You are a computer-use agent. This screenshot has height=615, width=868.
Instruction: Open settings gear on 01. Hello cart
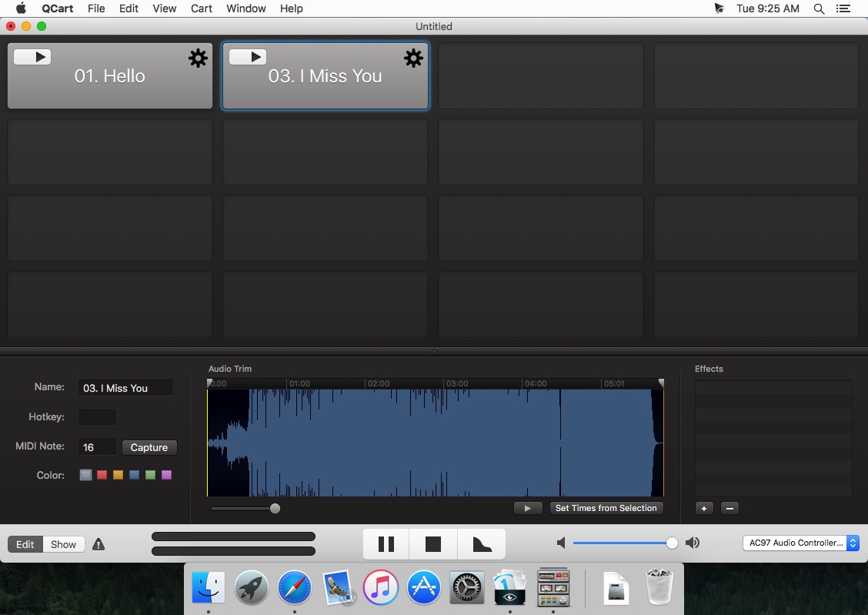click(198, 58)
